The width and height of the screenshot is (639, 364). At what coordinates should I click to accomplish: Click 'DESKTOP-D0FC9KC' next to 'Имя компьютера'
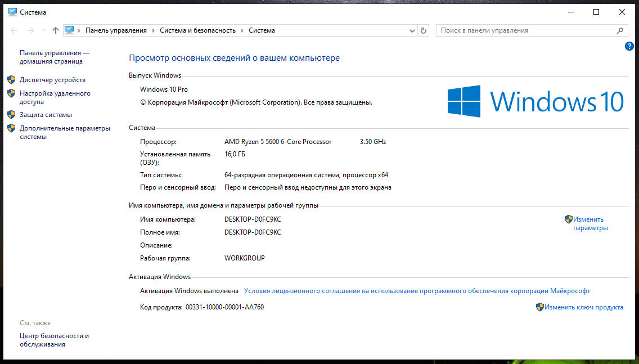253,219
